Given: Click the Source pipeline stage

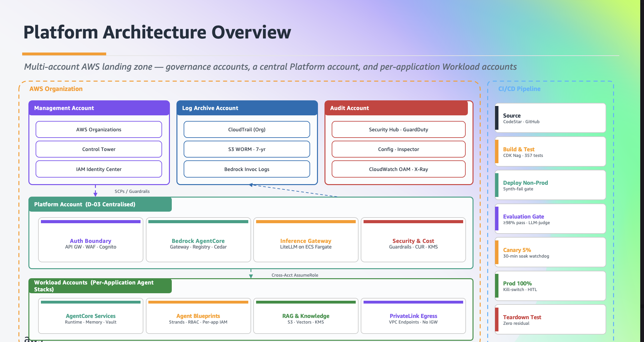Looking at the screenshot, I should 550,118.
